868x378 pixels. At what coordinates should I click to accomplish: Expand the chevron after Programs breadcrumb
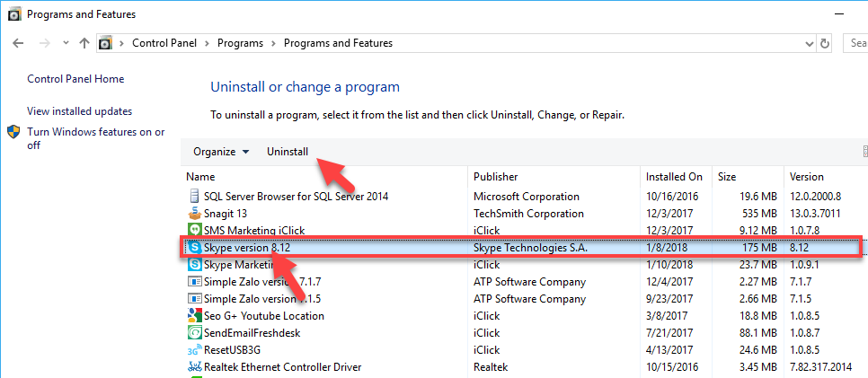pyautogui.click(x=273, y=43)
